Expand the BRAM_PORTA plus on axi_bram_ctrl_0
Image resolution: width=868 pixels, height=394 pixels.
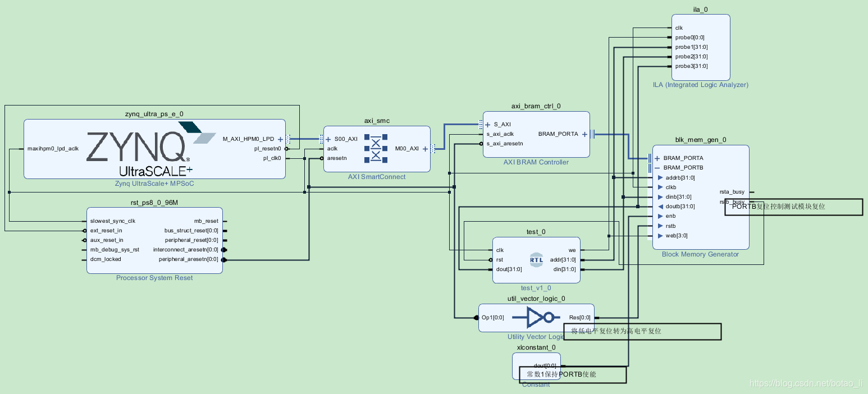click(x=584, y=134)
